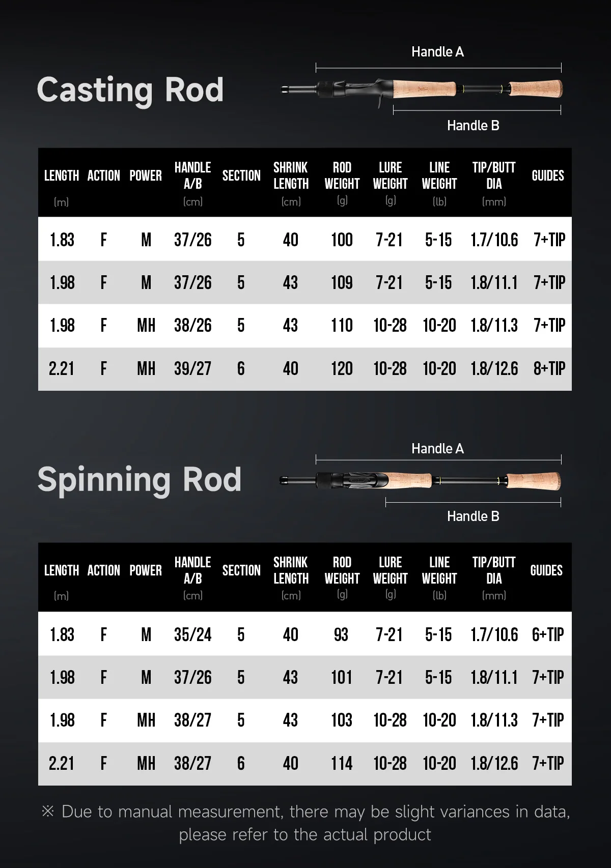Image resolution: width=611 pixels, height=868 pixels.
Task: Select the 39/27 handle value
Action: (x=192, y=369)
